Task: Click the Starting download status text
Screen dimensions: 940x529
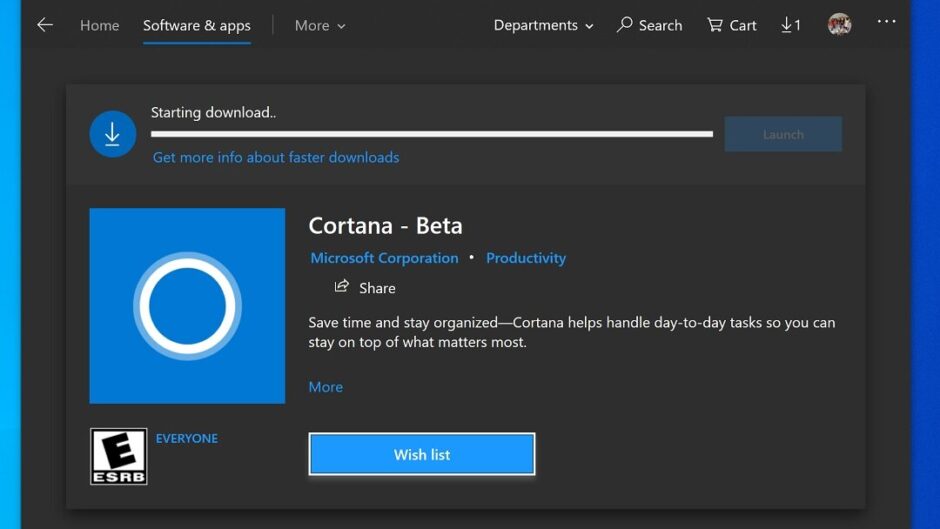Action: tap(213, 113)
